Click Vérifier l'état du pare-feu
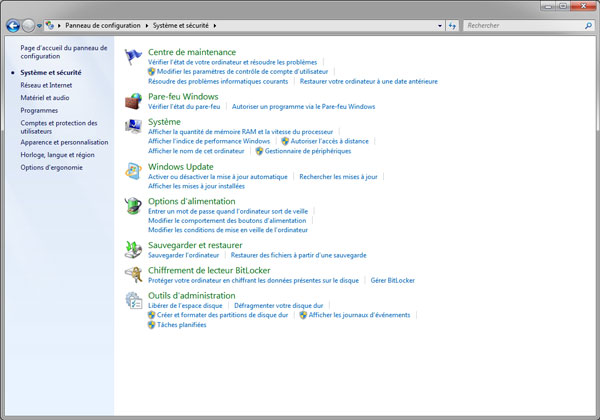 [x=184, y=106]
